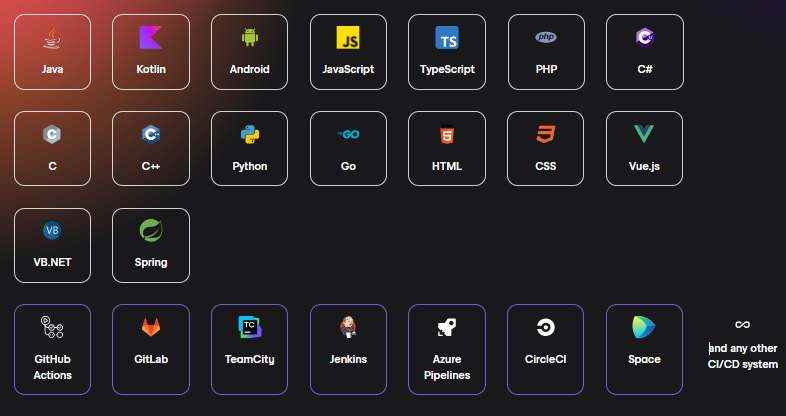This screenshot has height=416, width=786.
Task: Select the Spring label text
Action: 151,263
